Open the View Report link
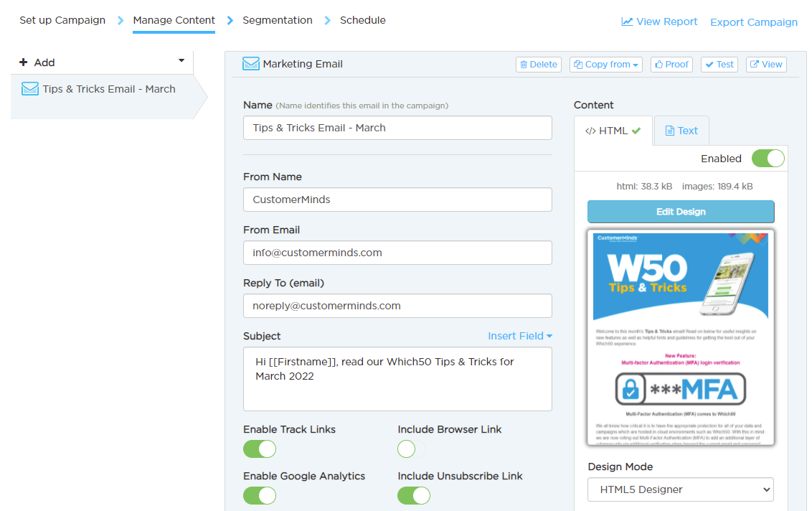The width and height of the screenshot is (812, 511). point(660,22)
